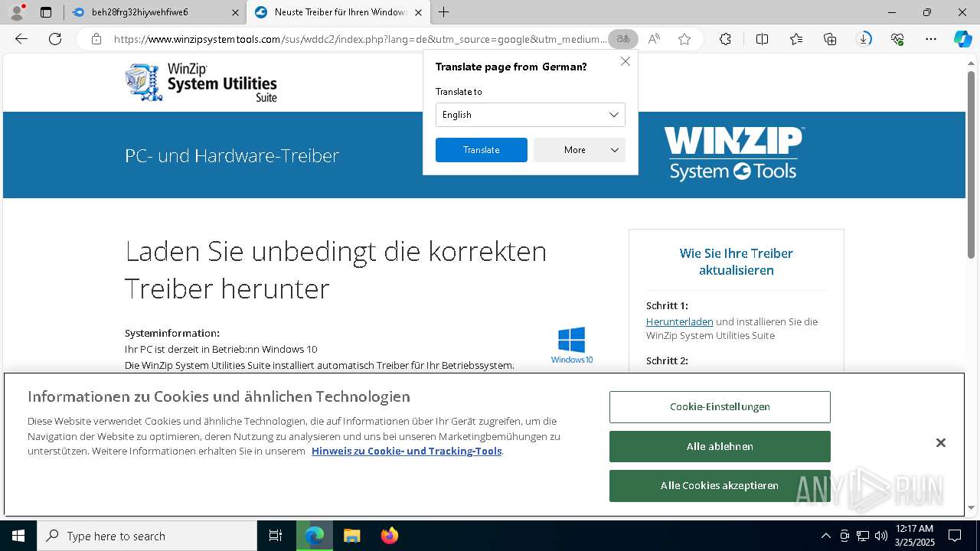The image size is (980, 551).
Task: Click the 'Systeminformation:' label
Action: [172, 333]
